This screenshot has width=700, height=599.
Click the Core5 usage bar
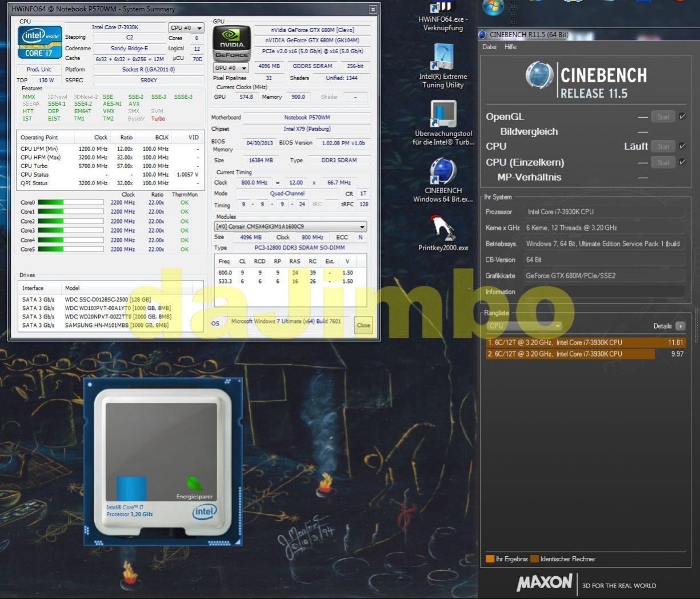pos(70,249)
